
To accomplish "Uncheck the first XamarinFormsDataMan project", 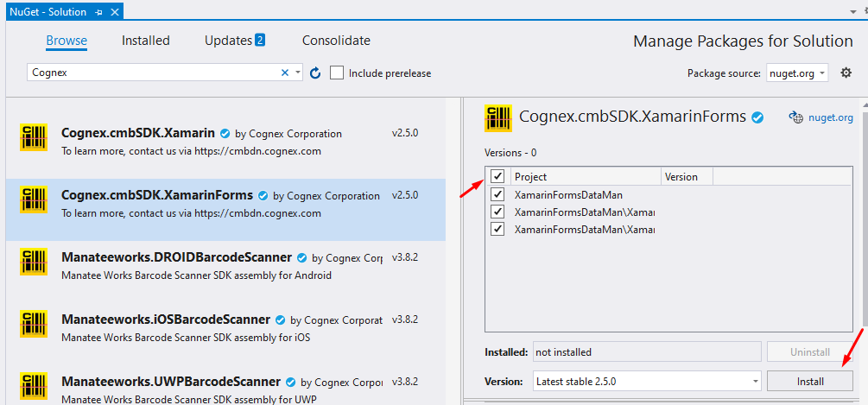I will pos(497,195).
